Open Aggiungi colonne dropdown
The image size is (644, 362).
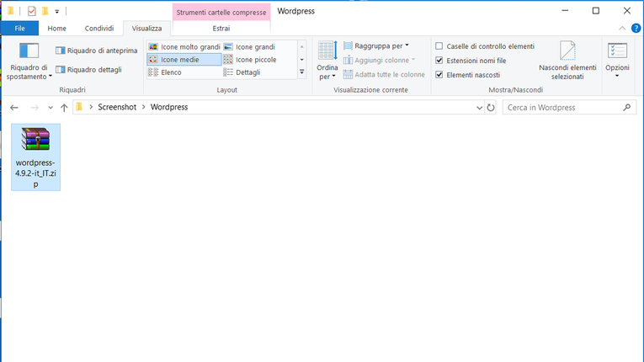379,60
